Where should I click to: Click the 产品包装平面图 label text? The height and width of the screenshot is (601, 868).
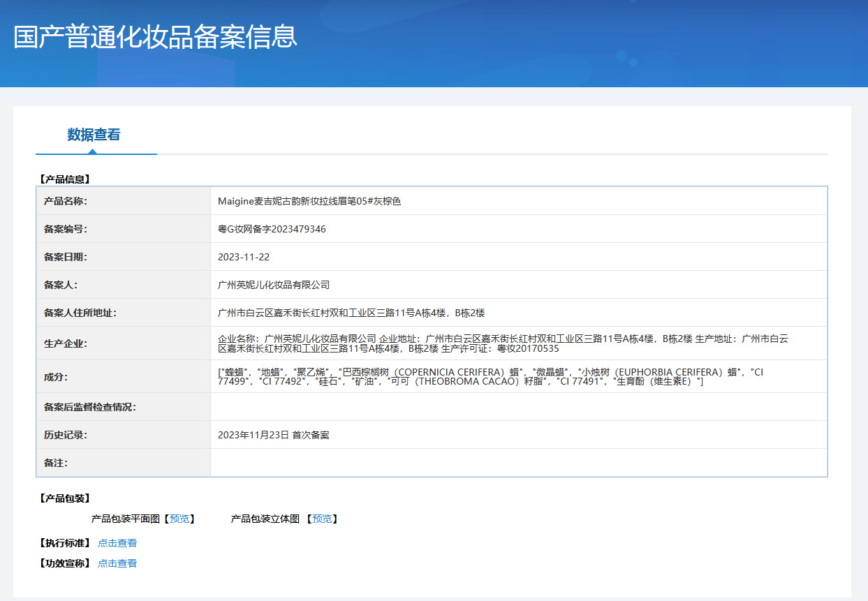(x=125, y=519)
